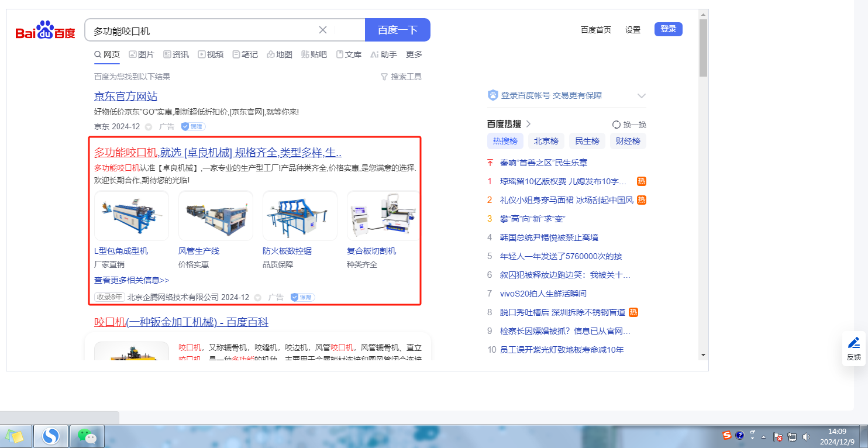Click 查看更多相关信息>> link

pos(132,280)
